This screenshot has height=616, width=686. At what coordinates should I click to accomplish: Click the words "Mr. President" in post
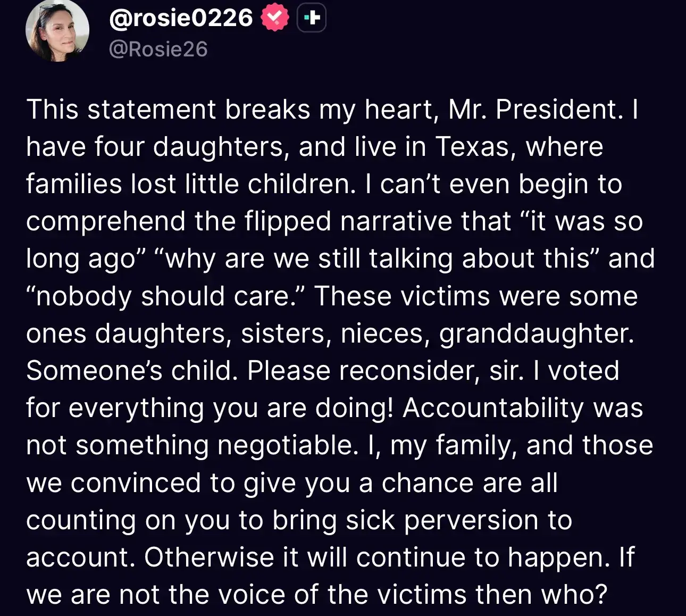click(x=535, y=110)
